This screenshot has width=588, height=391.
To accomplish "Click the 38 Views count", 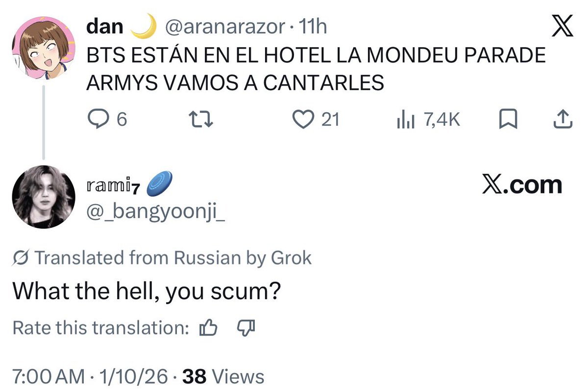I will coord(223,377).
